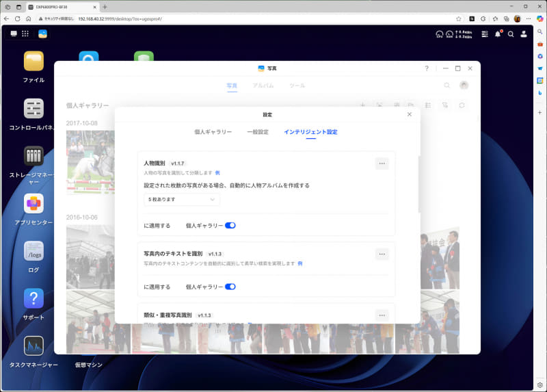The width and height of the screenshot is (547, 392).
Task: Click the search icon in Photos window header
Action: pyautogui.click(x=447, y=85)
